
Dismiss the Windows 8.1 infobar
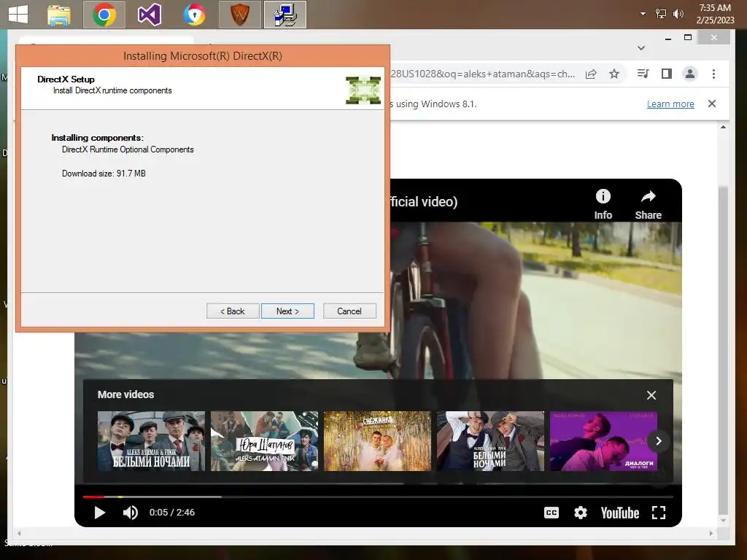point(712,104)
